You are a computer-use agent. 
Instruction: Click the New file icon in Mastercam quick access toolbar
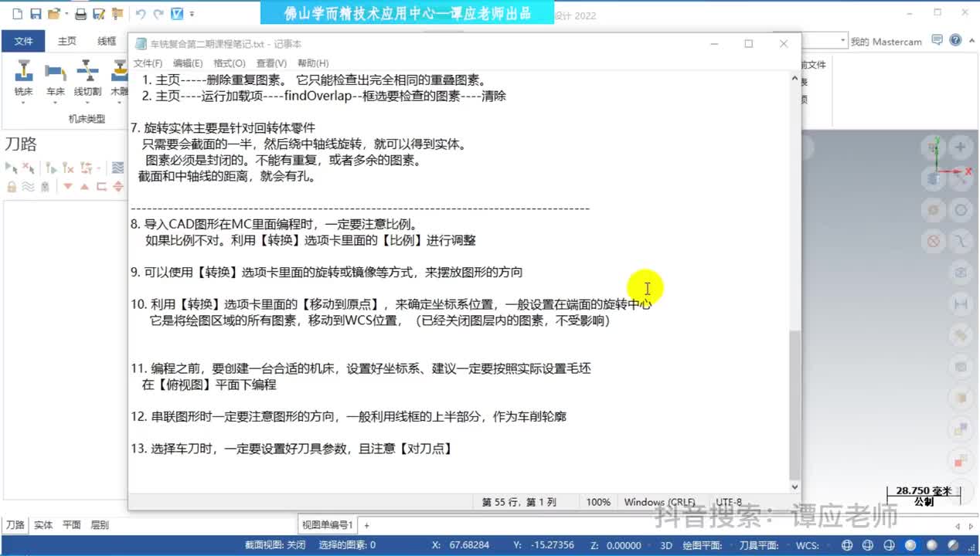[17, 14]
